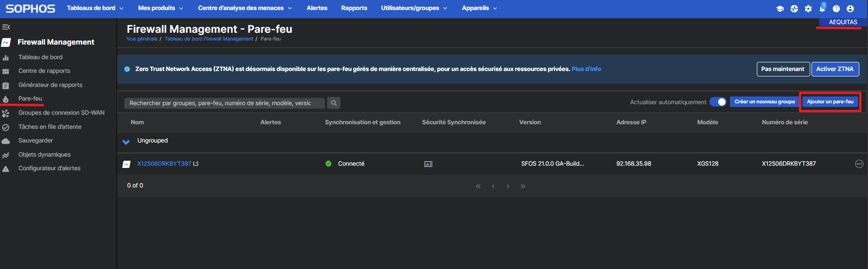Click the XGS128 model cell

[708, 164]
